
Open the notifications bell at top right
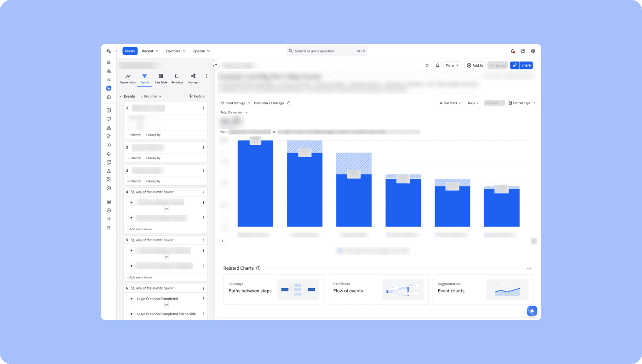click(x=511, y=50)
